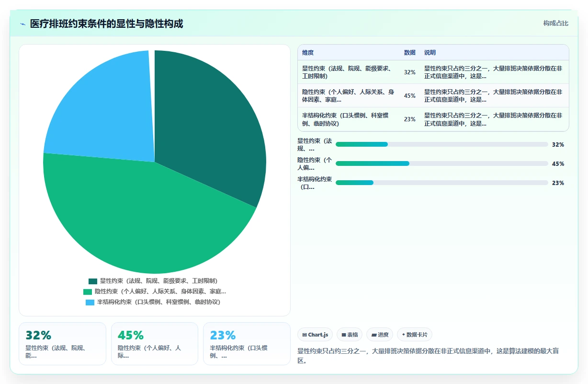Click progress label 隐性约束（个人偏...

315,164
